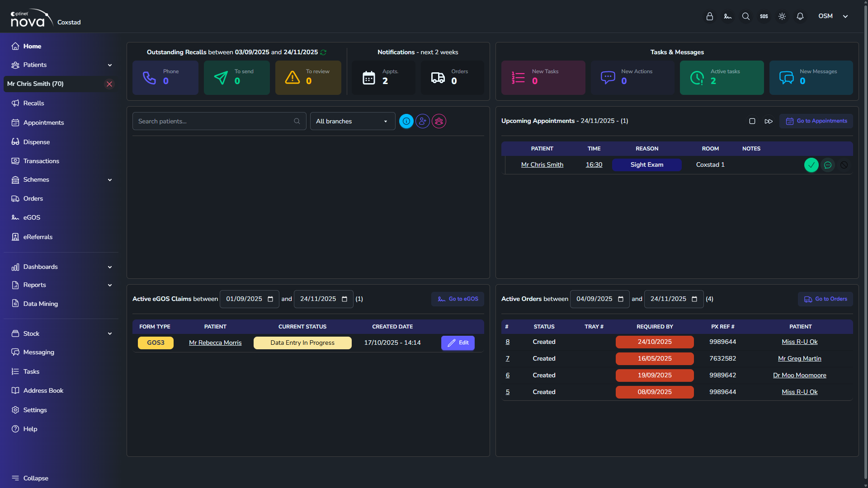Click the add new patient icon
The image size is (868, 488).
pos(423,121)
